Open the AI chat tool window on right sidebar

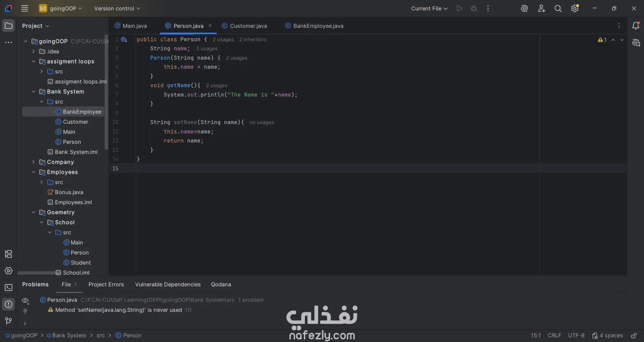point(636,43)
